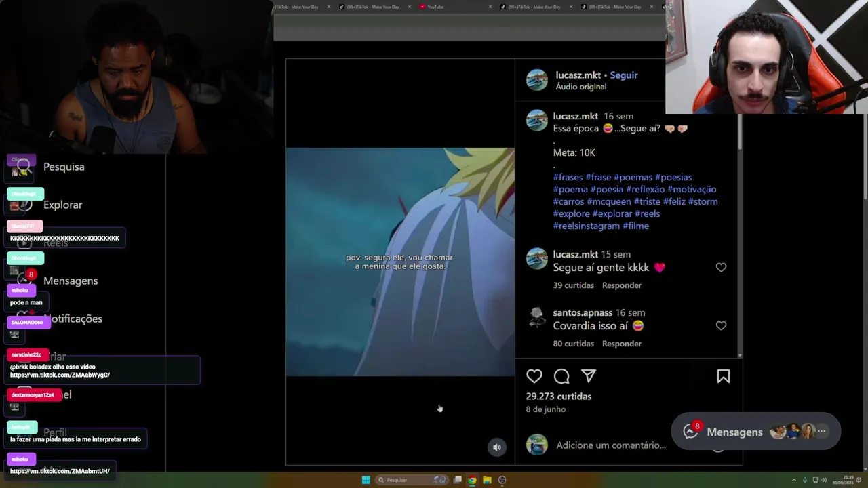Open the #storm hashtag
The width and height of the screenshot is (868, 488).
pos(703,201)
